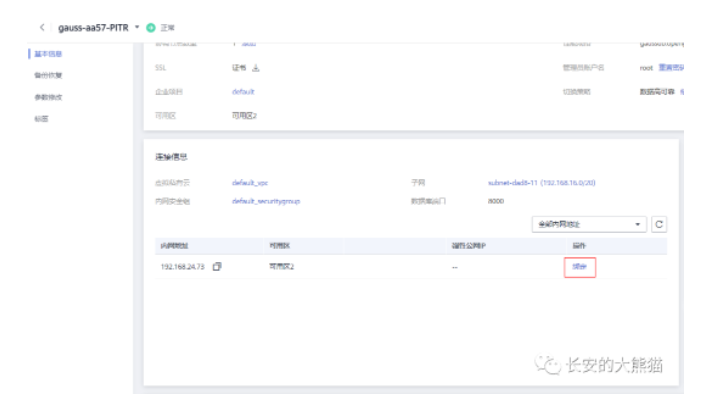Image resolution: width=710 pixels, height=416 pixels.
Task: Select the 192.168.24.73 address text
Action: 182,267
